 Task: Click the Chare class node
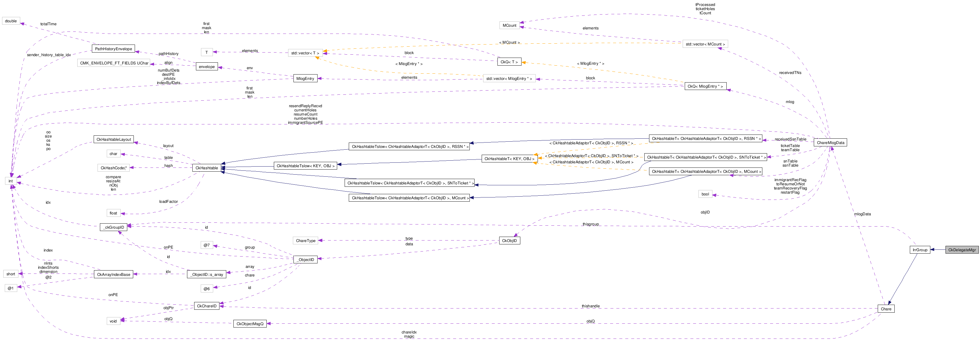pos(886,309)
